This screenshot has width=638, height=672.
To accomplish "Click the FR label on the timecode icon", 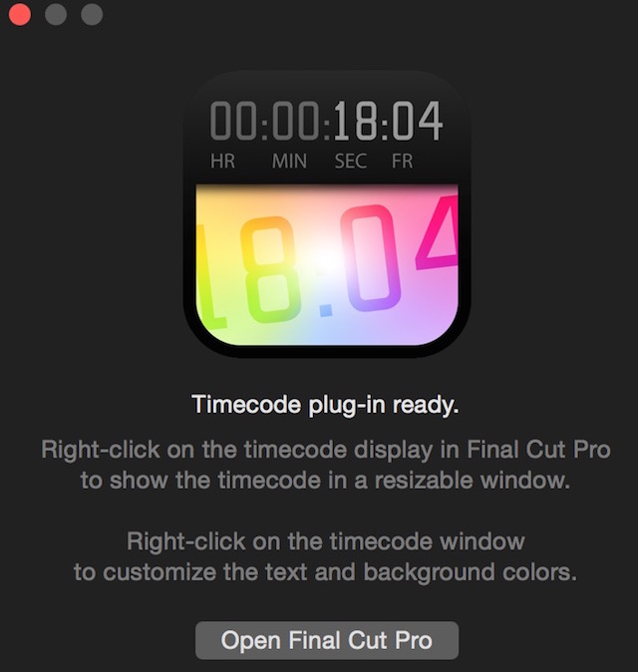I will [x=403, y=162].
